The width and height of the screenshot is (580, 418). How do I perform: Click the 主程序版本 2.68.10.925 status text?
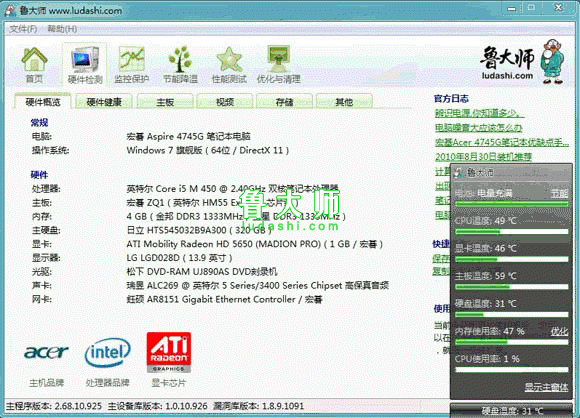click(54, 406)
